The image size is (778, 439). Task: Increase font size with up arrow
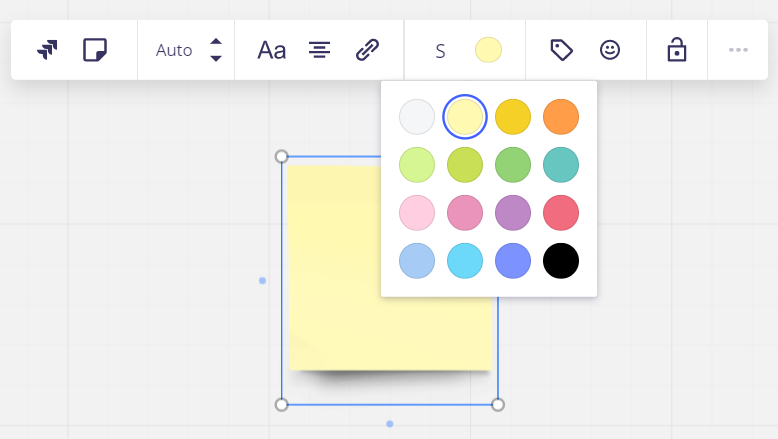[x=216, y=41]
